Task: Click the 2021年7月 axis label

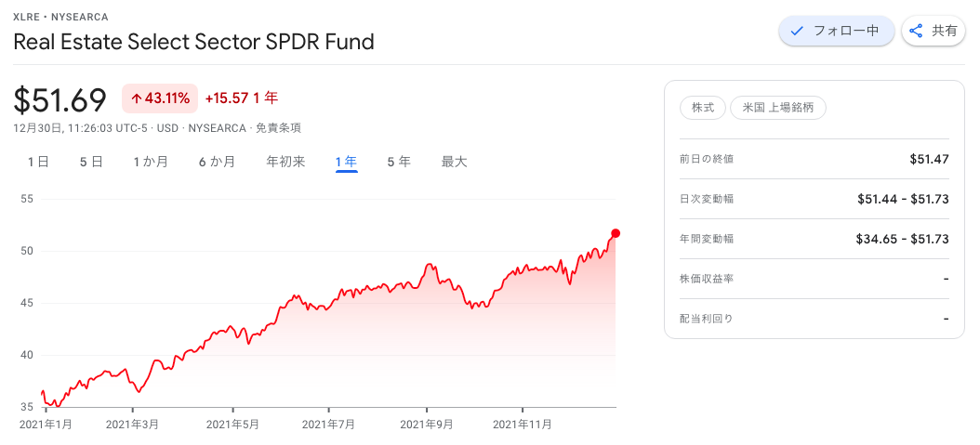Action: (x=329, y=425)
